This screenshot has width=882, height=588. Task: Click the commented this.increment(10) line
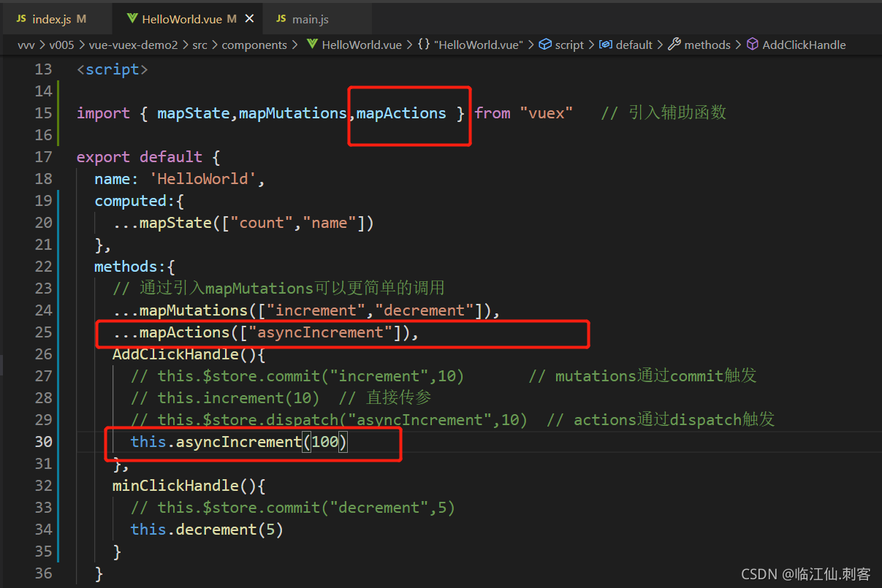tap(225, 398)
